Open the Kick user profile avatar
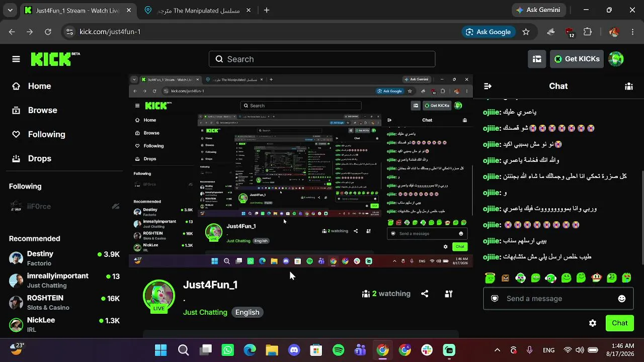This screenshot has width=644, height=362. pos(616,59)
